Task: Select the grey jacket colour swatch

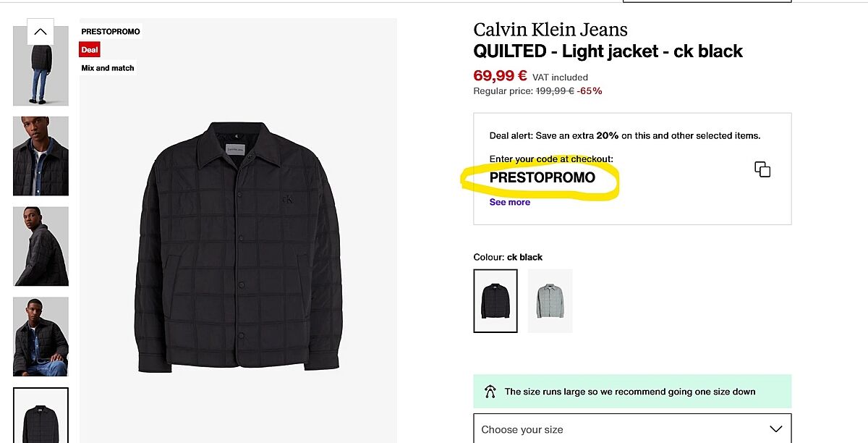Action: (x=550, y=300)
